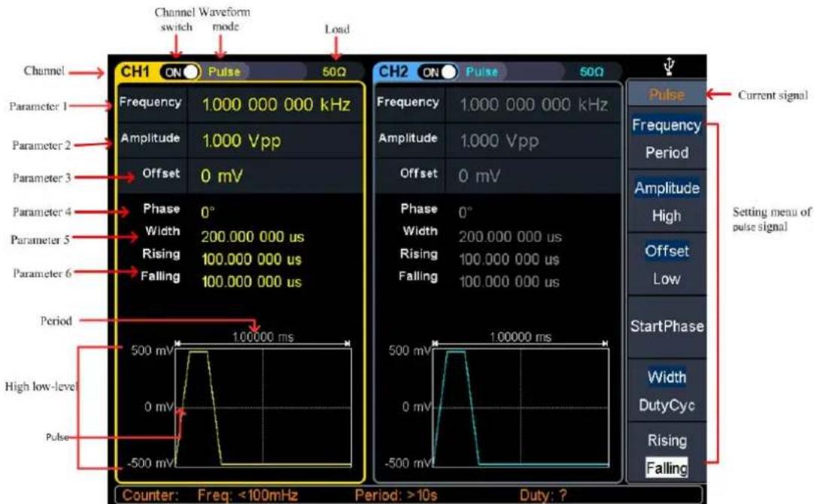
Task: Click CH2 Width value 200.000 000 us
Action: pos(510,237)
